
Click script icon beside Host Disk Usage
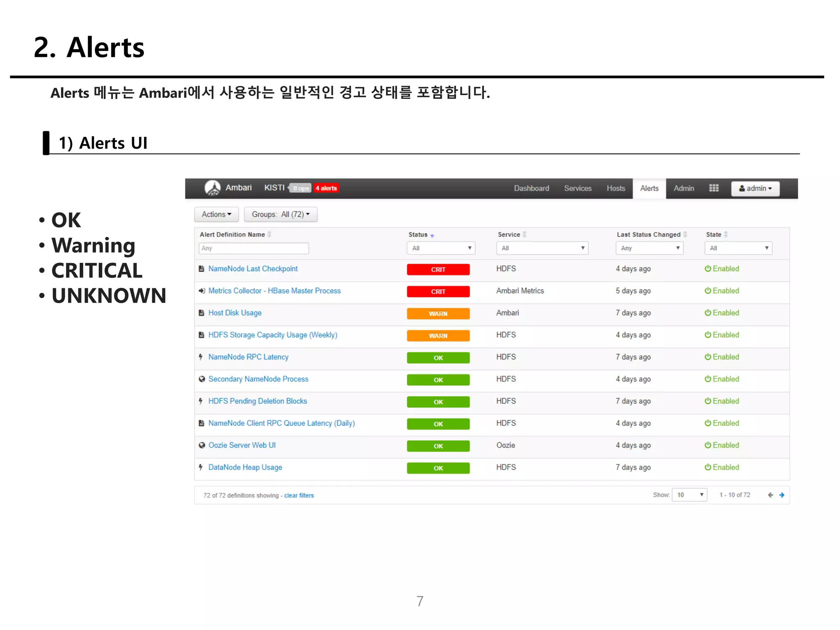[x=201, y=313]
